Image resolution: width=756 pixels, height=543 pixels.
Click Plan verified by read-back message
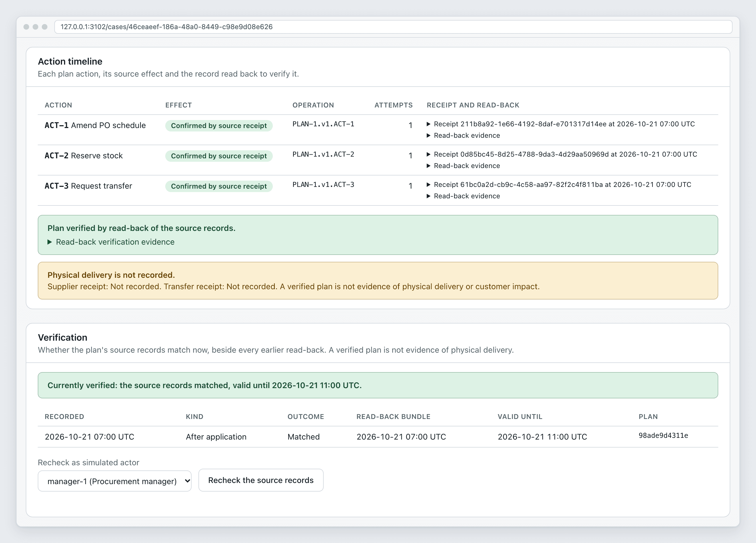(x=141, y=228)
